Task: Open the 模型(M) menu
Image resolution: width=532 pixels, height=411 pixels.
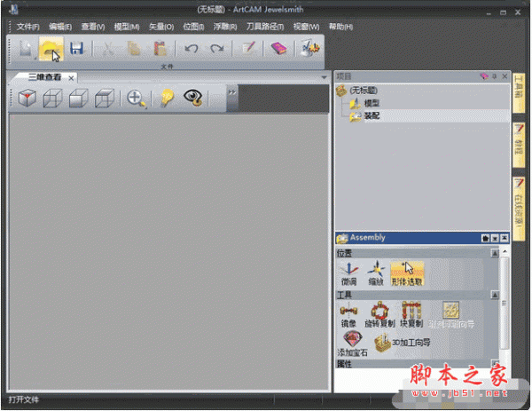Action: coord(127,27)
